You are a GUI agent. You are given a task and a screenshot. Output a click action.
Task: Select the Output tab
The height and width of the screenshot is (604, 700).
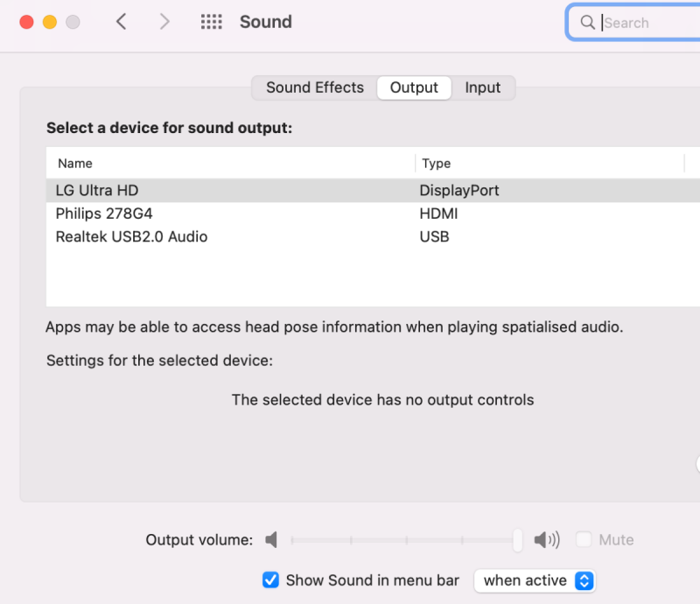(414, 88)
